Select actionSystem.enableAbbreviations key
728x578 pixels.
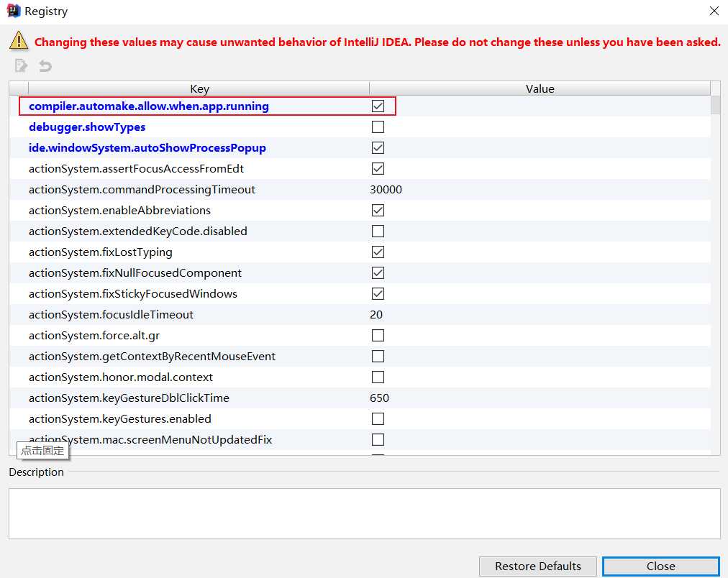[119, 211]
